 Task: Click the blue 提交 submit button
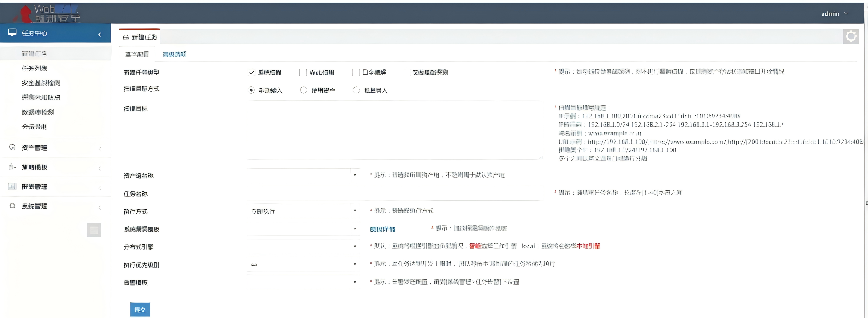[x=140, y=309]
